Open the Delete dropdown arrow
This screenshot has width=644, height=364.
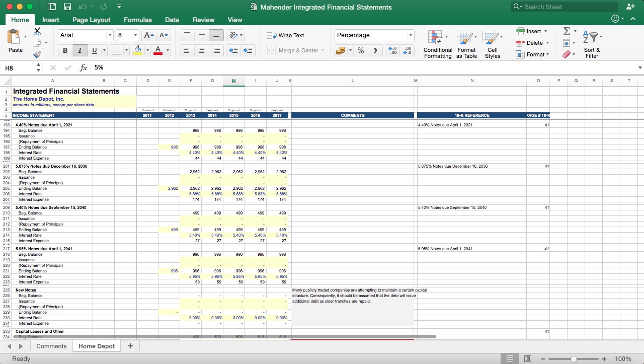click(x=547, y=43)
